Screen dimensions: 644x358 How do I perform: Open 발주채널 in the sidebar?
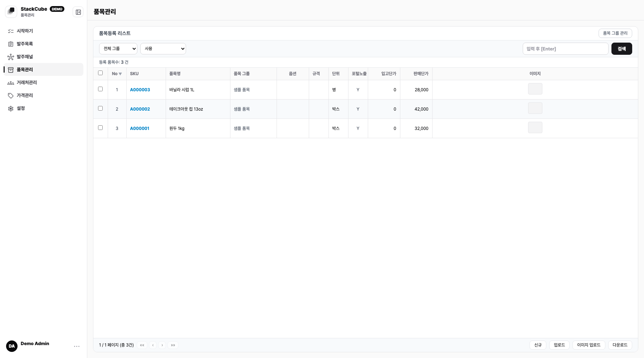click(43, 57)
